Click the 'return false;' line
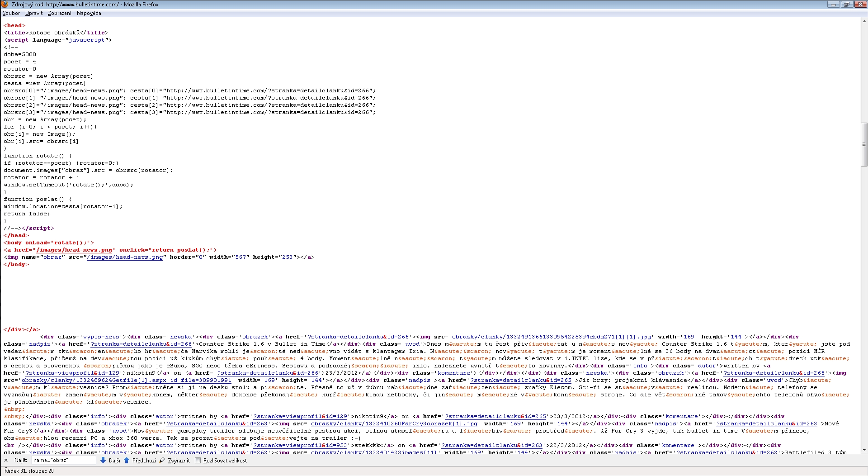This screenshot has width=868, height=476. pyautogui.click(x=27, y=214)
